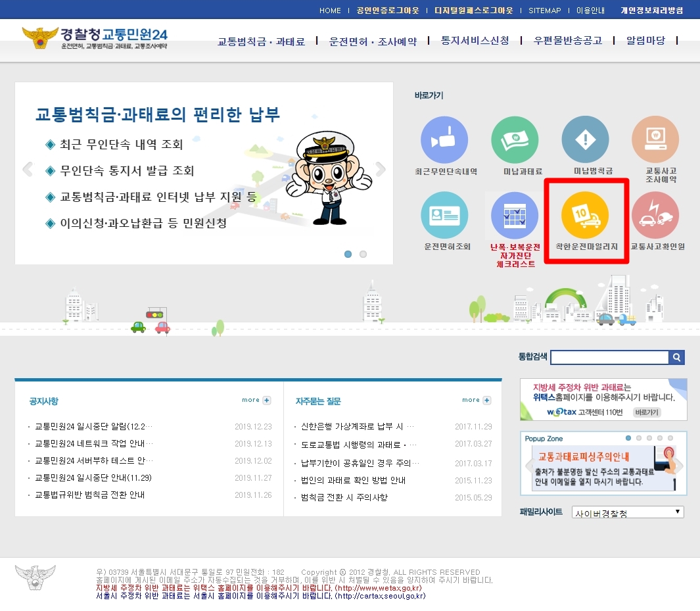Viewport: 700px width, 611px height.
Task: Open 난폭·보복운전 자가진단 체크리스트 icon
Action: click(515, 215)
